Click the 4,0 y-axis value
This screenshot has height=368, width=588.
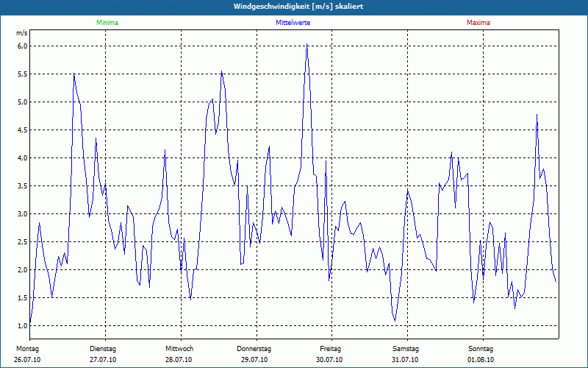[23, 158]
